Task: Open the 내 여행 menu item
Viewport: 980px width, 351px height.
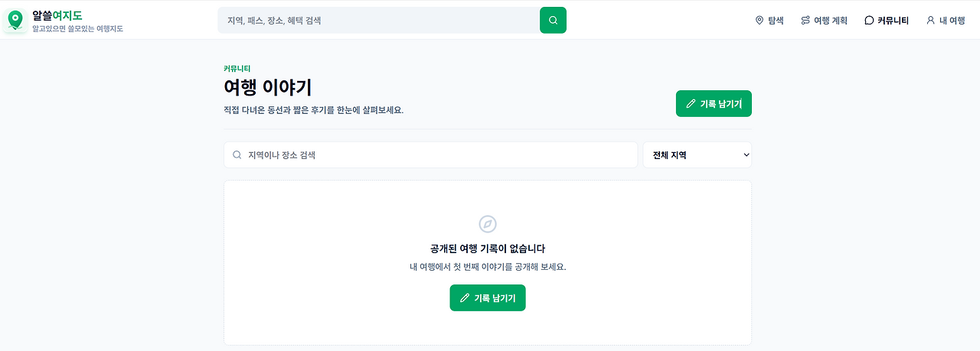Action: click(946, 21)
